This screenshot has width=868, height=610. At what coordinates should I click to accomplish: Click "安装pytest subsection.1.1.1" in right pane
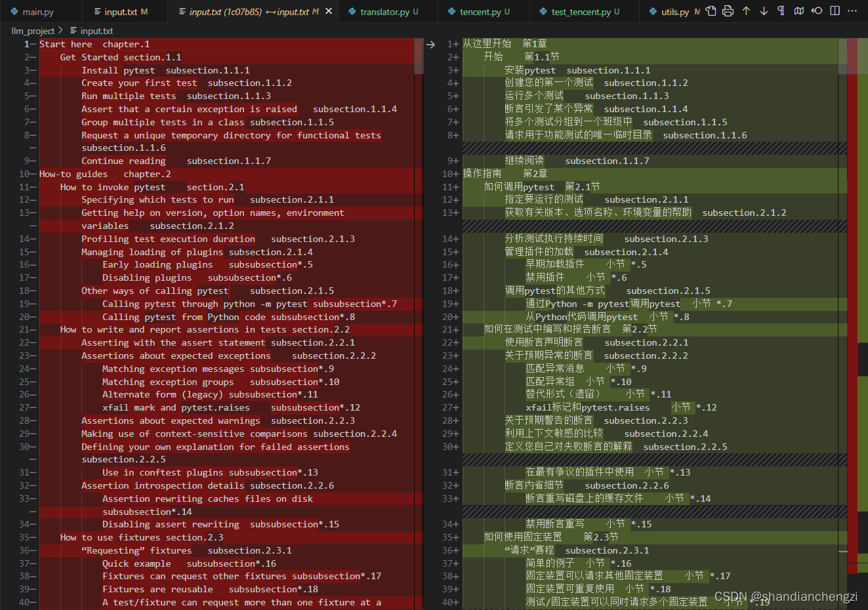click(x=577, y=70)
